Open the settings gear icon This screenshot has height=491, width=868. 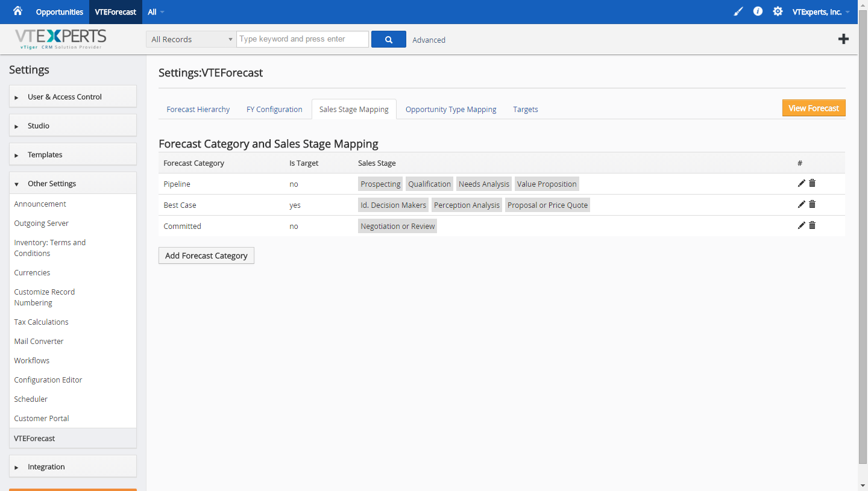778,11
